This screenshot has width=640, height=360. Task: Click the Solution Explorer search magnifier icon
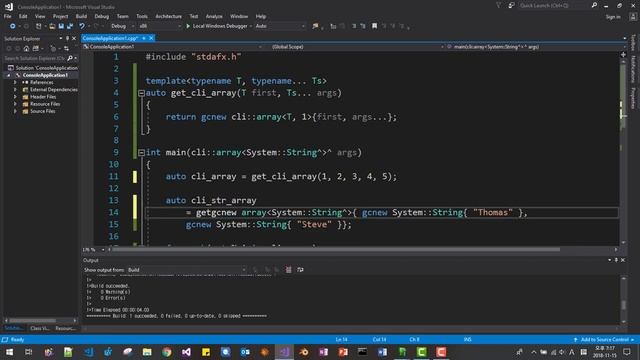coord(70,58)
